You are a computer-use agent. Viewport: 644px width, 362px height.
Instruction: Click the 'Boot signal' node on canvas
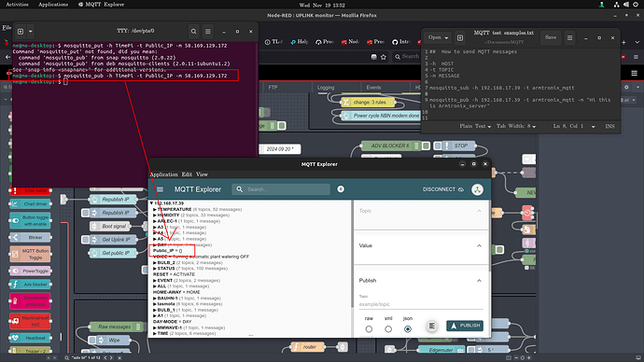[110, 226]
